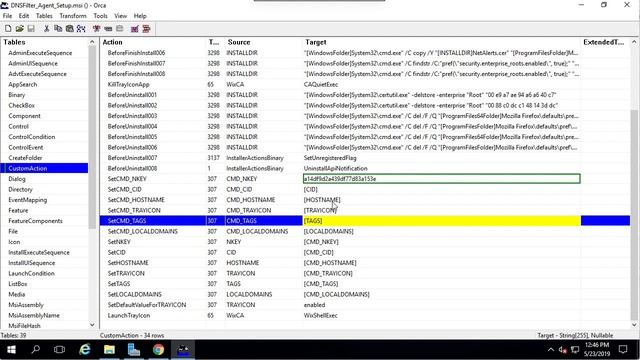
Task: Click the Dialog Preview toolbar icon
Action: (x=146, y=29)
